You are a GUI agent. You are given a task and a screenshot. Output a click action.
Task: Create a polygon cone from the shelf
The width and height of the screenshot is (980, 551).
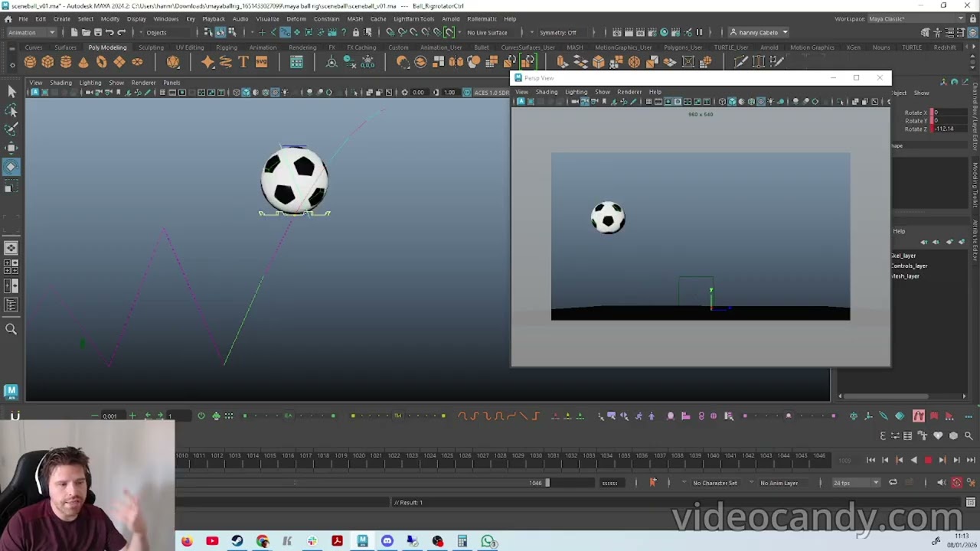coord(83,62)
